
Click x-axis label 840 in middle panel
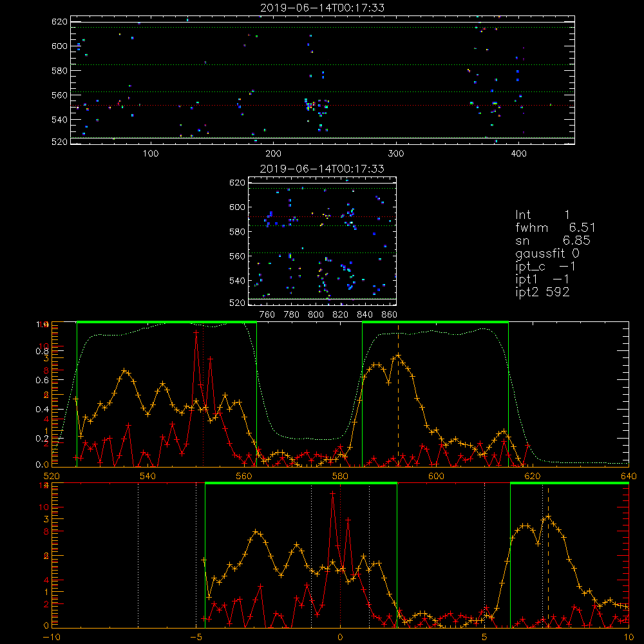365,315
